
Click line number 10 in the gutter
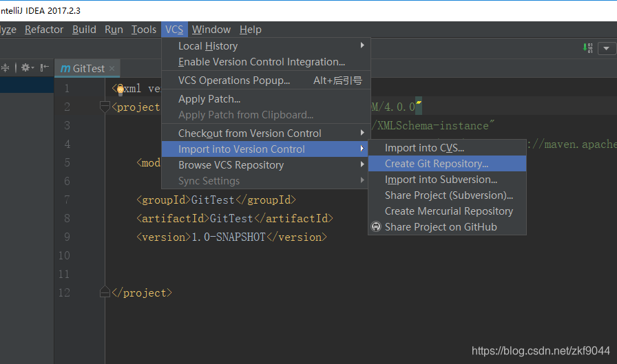coord(64,255)
